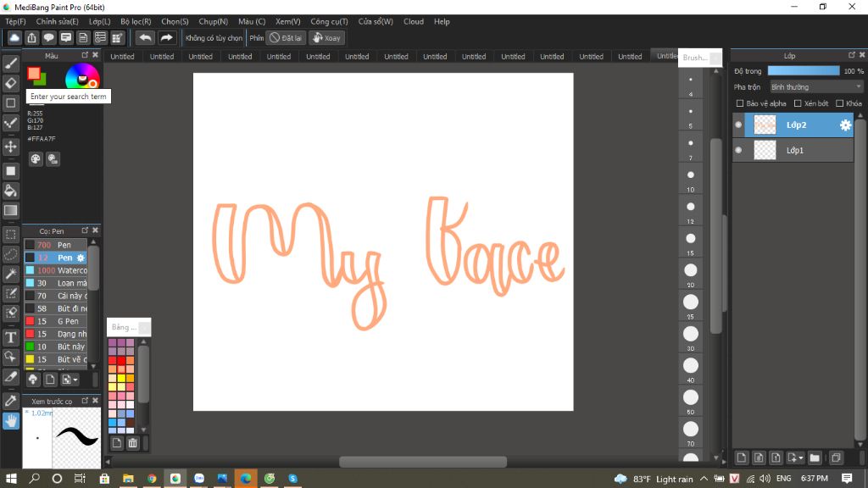
Task: Create a layer folder in Lớp panel
Action: 815,457
